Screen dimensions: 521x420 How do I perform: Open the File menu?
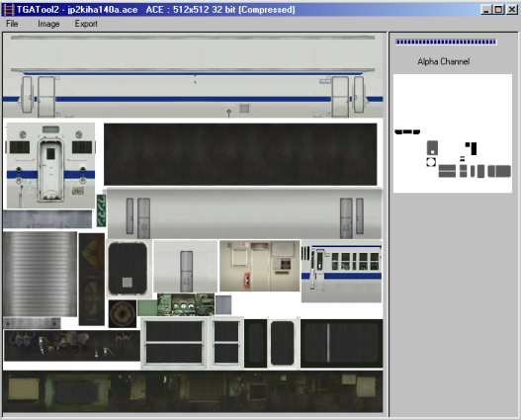[x=12, y=24]
